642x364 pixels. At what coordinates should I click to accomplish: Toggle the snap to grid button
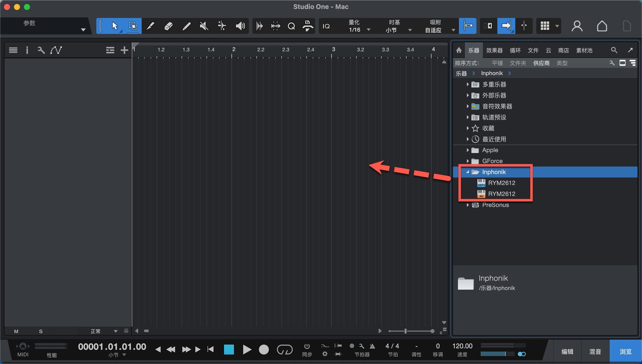click(467, 26)
